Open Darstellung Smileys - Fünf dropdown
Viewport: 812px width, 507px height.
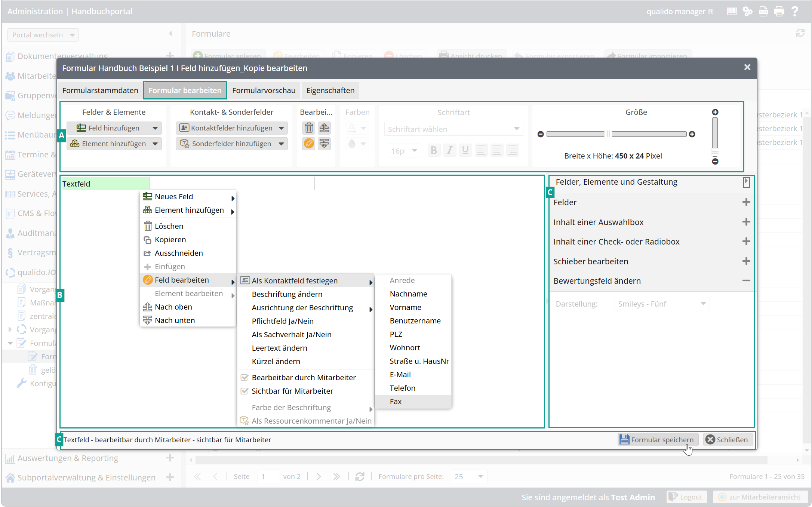pos(662,304)
